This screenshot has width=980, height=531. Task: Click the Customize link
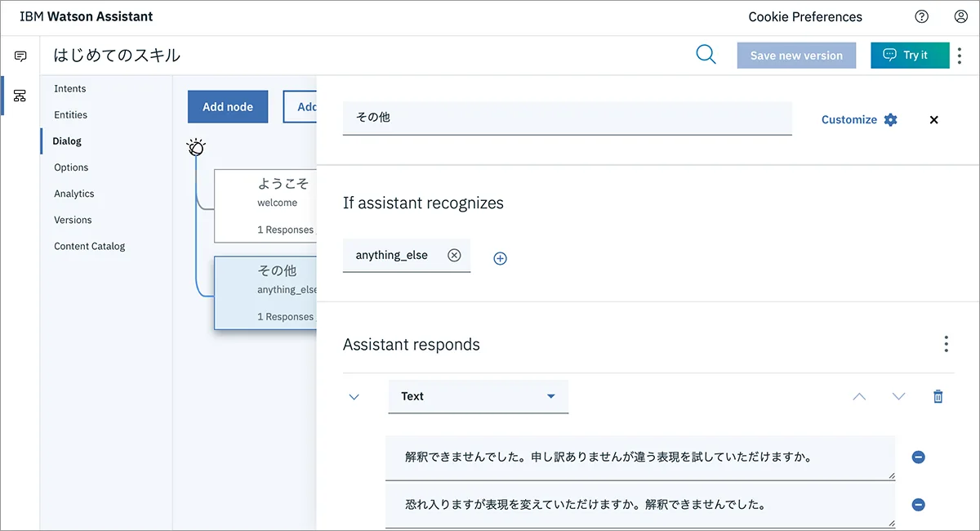[849, 119]
